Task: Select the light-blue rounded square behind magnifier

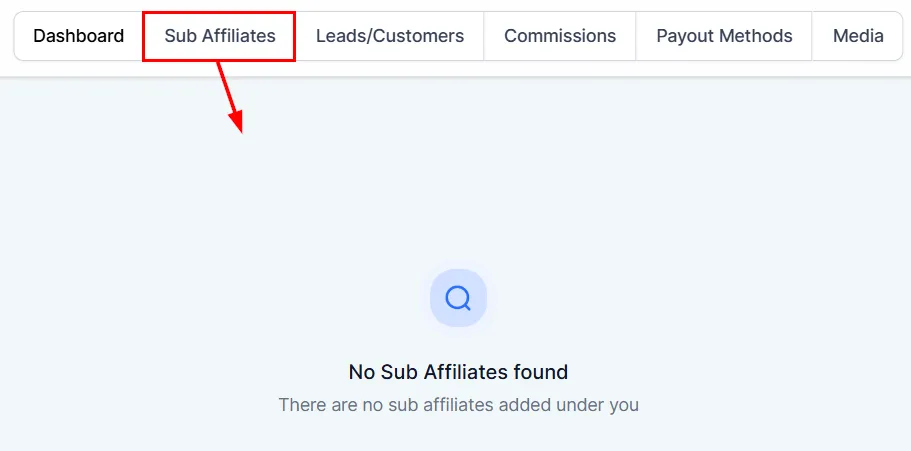Action: 458,298
